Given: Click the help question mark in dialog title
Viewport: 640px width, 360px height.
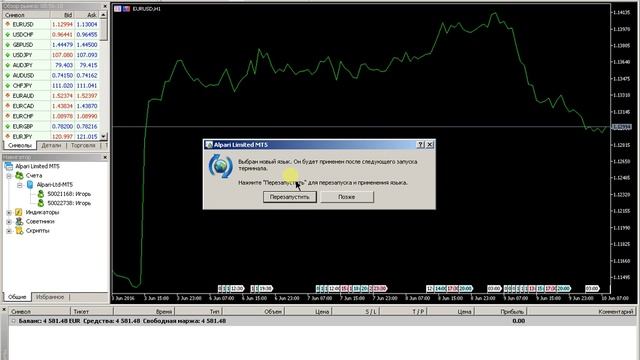Looking at the screenshot, I should point(420,144).
